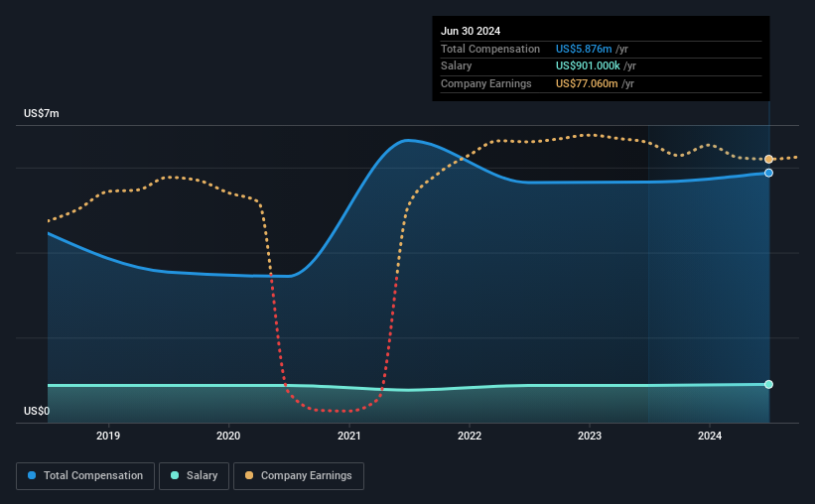Click the teal Salary legend dot
This screenshot has width=815, height=504.
(x=175, y=475)
